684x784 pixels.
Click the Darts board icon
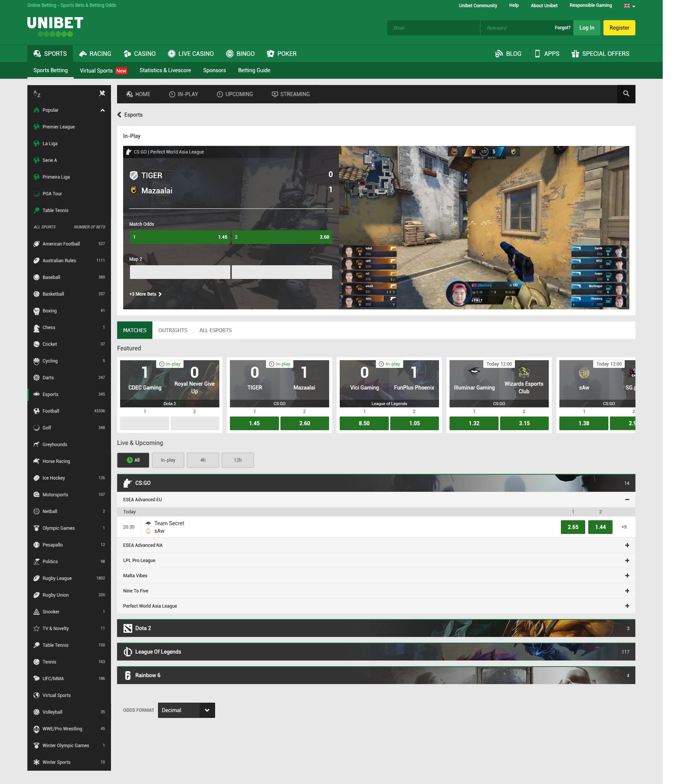coord(36,377)
